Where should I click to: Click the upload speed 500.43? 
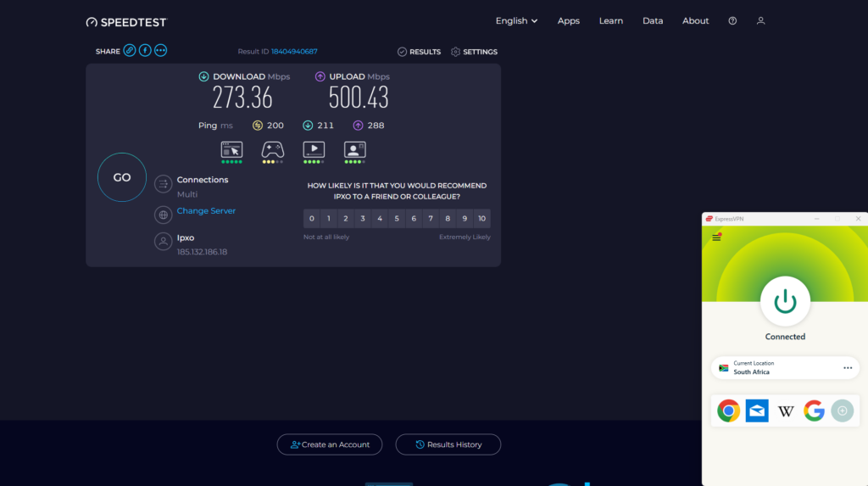(359, 98)
